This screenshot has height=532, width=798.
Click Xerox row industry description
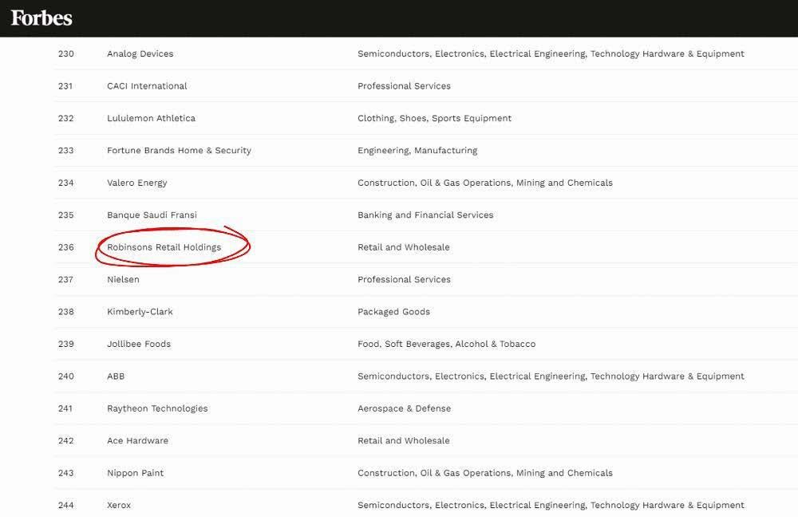coord(551,505)
